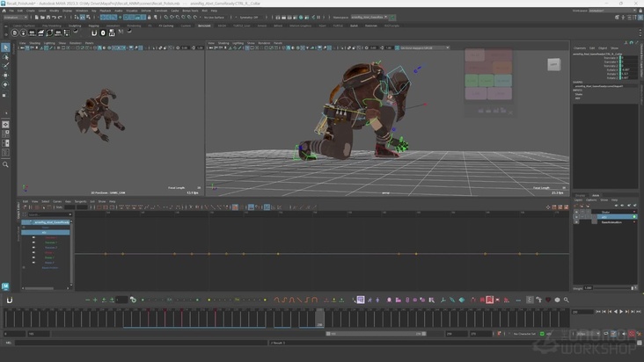This screenshot has width=644, height=362.
Task: Open the Key menu
Action: 93,11
